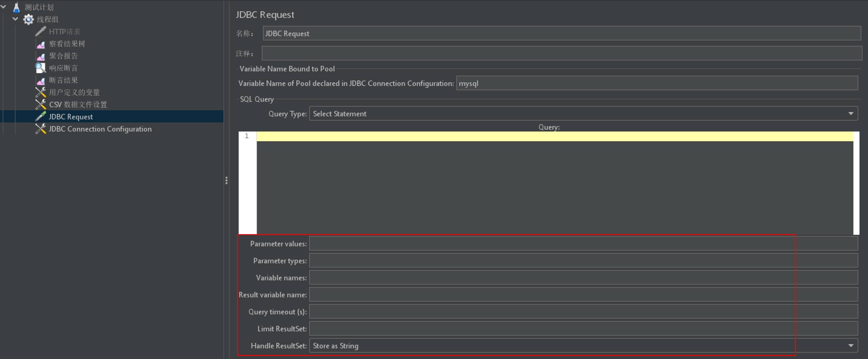
Task: Click the test plan flask icon
Action: (x=16, y=7)
